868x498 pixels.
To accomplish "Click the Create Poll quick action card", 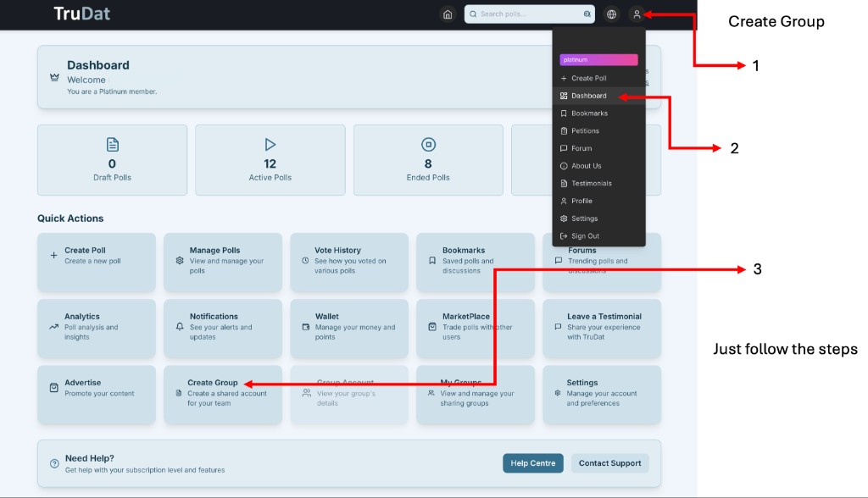I will (x=97, y=263).
